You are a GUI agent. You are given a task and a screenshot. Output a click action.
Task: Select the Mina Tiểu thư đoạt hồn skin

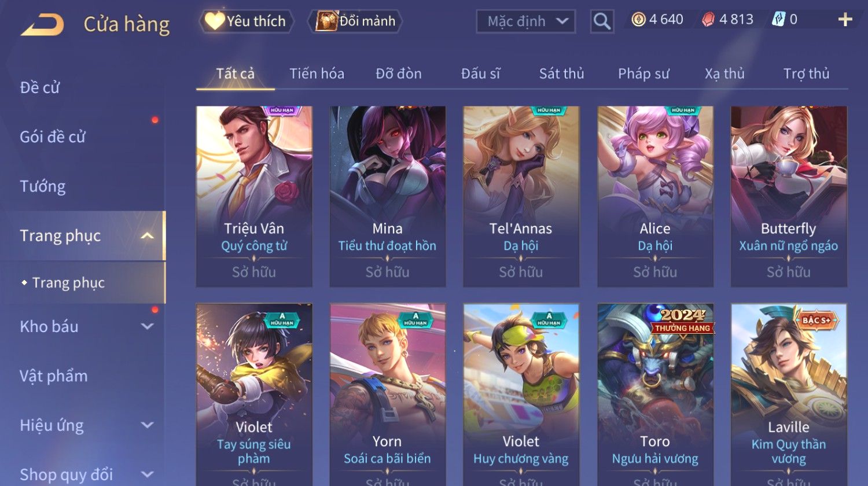[388, 196]
